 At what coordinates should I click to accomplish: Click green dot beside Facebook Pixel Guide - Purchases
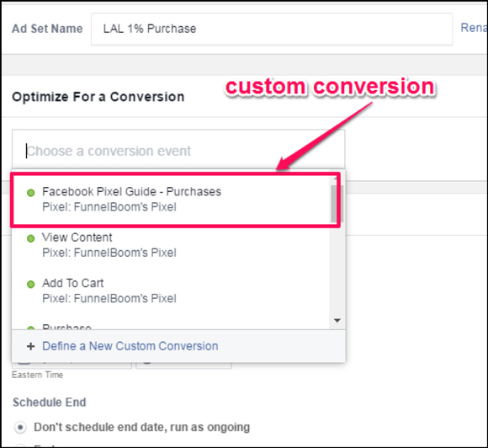[x=31, y=193]
